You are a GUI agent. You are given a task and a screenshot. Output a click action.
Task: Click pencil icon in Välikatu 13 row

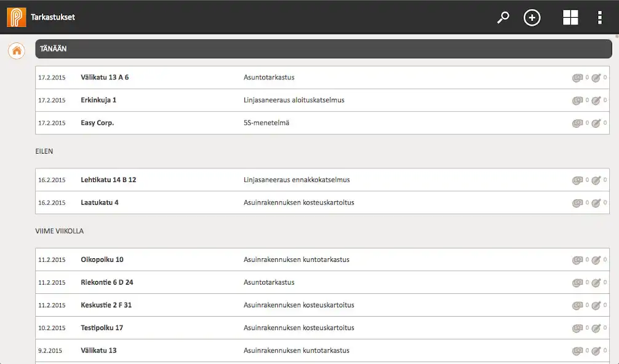pos(596,351)
